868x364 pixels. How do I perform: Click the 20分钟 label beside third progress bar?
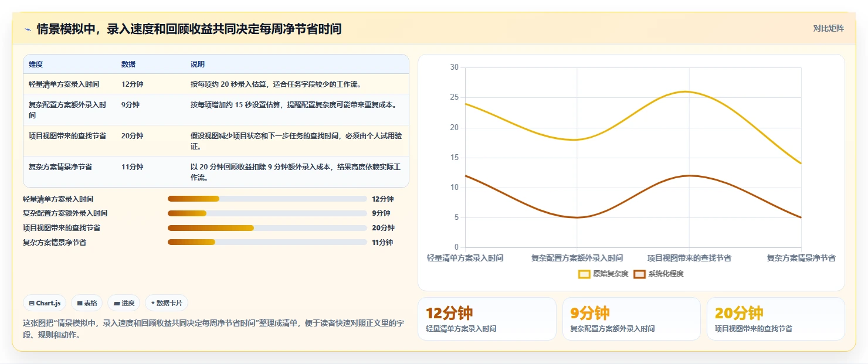(x=383, y=228)
